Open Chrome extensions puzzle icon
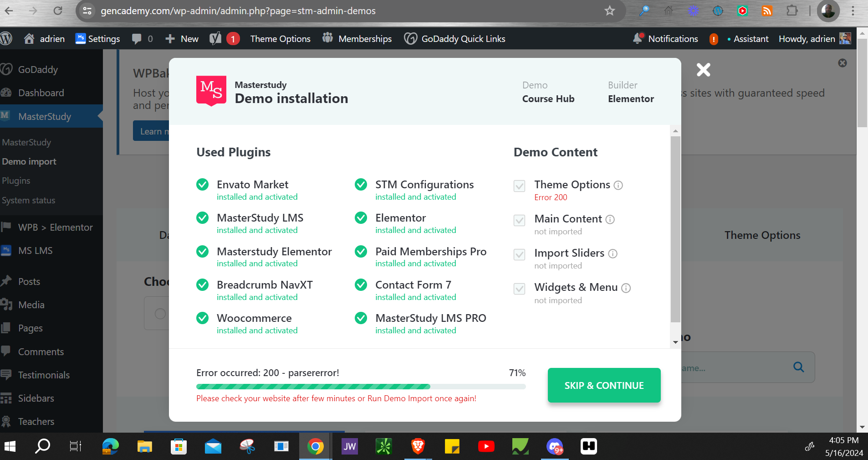 [x=792, y=10]
